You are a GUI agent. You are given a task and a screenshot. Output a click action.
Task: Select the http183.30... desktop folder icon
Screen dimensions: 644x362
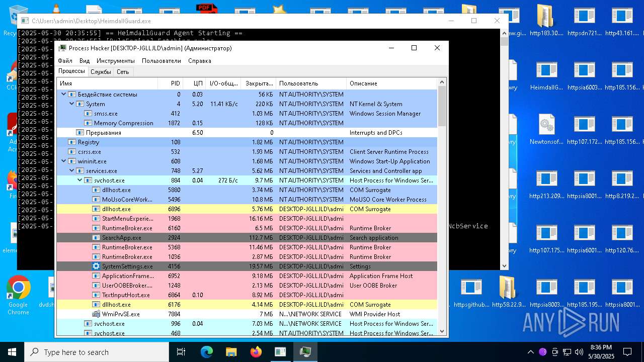[546, 21]
